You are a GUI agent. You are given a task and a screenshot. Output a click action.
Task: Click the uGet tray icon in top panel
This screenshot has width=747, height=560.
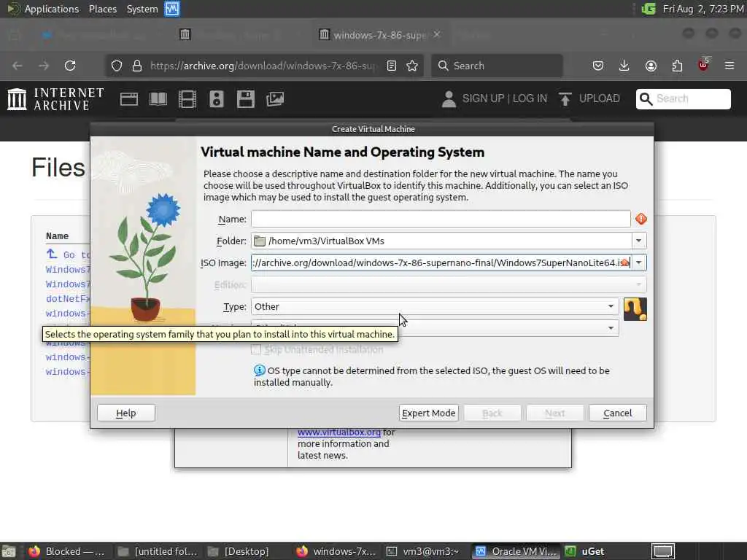pyautogui.click(x=649, y=9)
